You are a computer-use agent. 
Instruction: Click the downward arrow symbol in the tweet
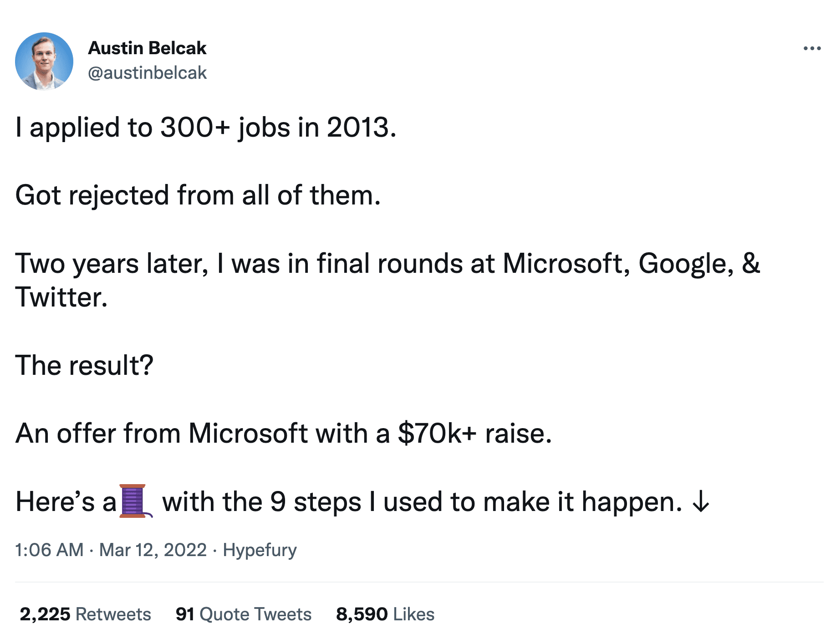(x=700, y=502)
